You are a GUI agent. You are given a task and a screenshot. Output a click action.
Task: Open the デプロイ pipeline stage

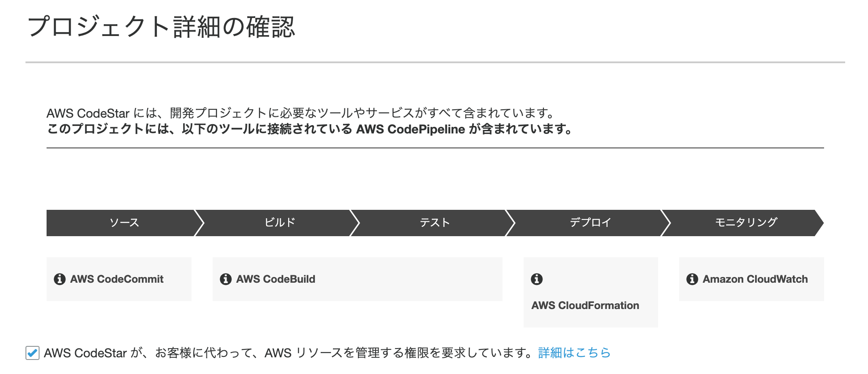(x=590, y=223)
